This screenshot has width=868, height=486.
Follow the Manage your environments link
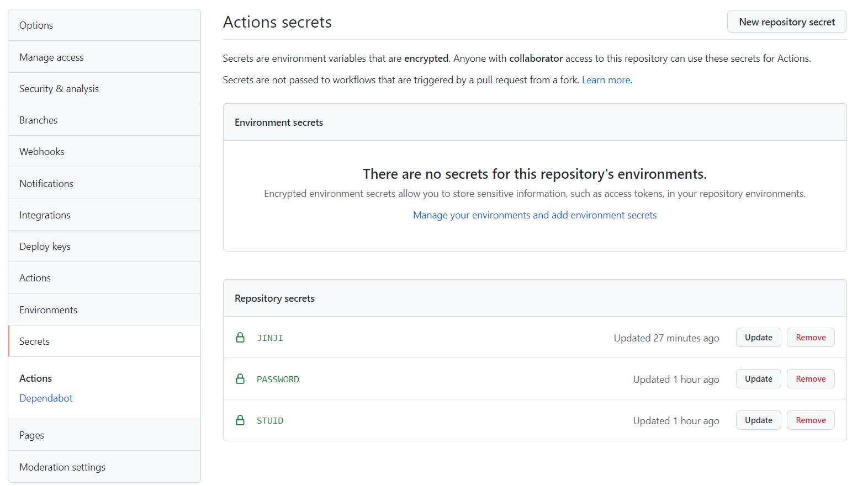coord(534,215)
